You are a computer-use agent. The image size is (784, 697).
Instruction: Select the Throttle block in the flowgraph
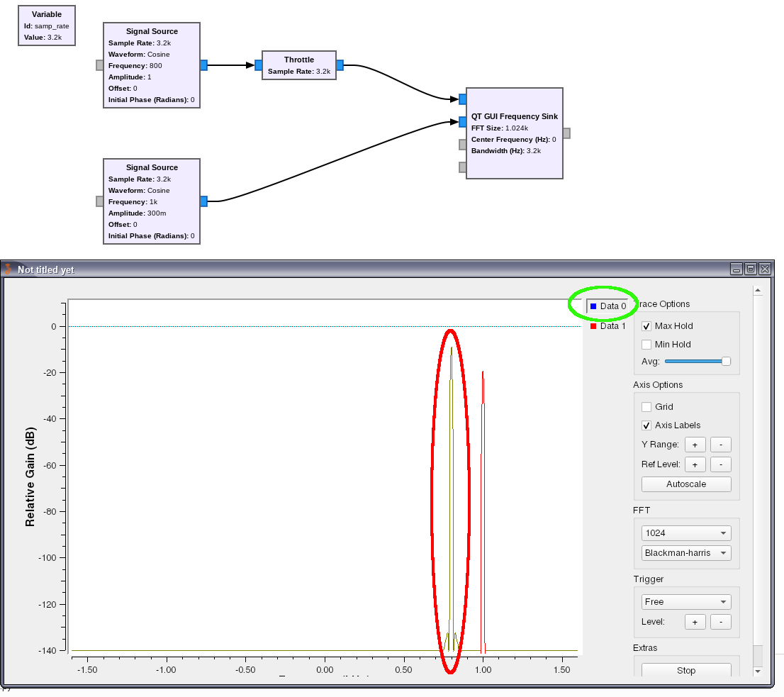click(299, 65)
